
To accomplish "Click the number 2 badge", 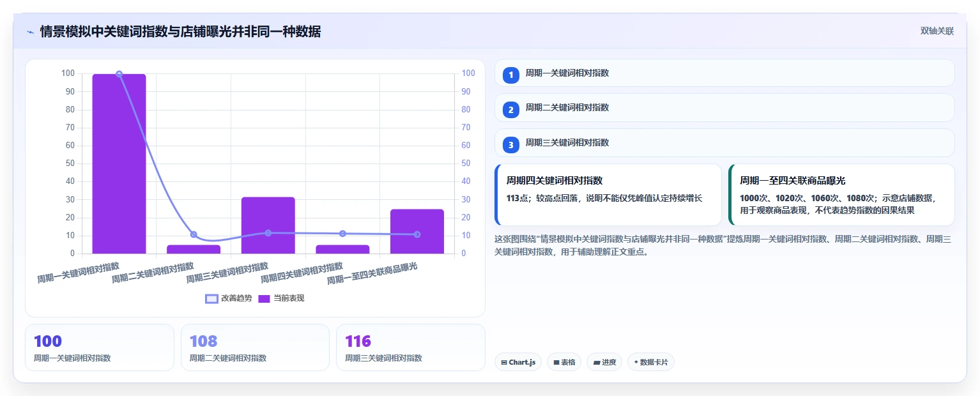I will point(511,110).
